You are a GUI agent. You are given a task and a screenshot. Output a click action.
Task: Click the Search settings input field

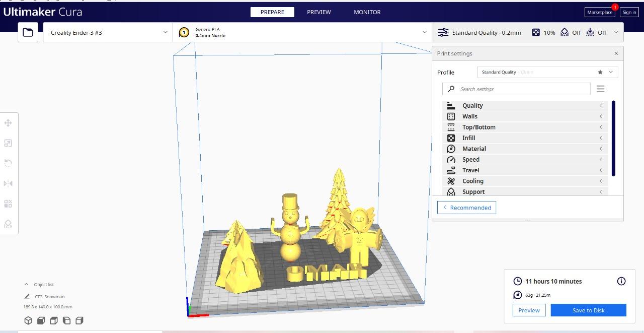coord(516,89)
